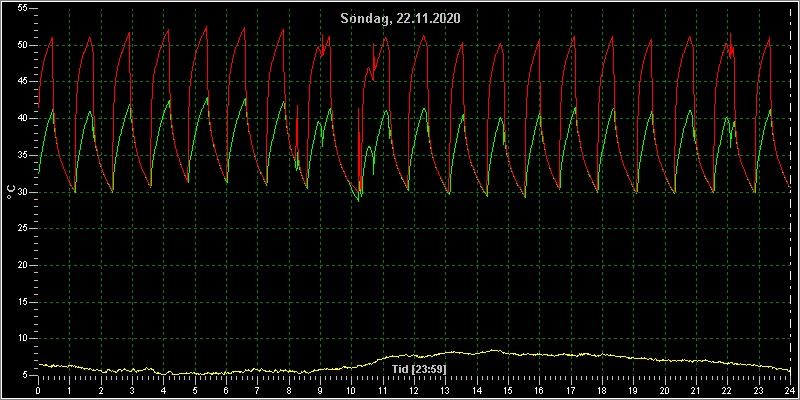The image size is (800, 400).
Task: Click the 12 hour mark on time axis
Action: [414, 389]
